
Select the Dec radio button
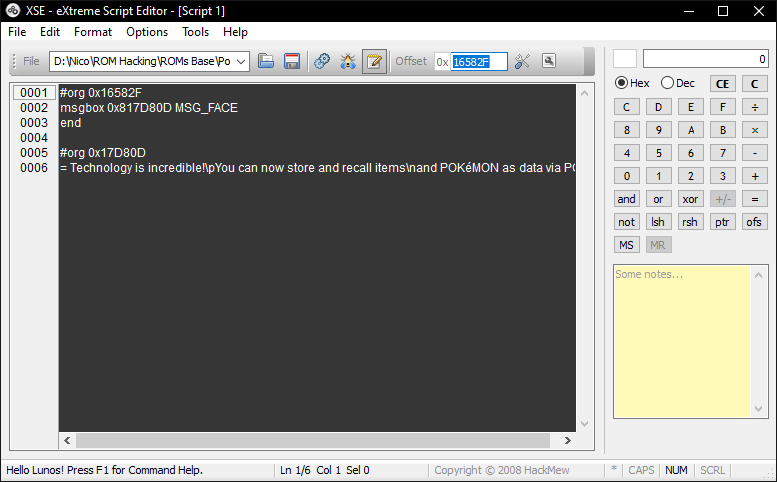click(667, 83)
